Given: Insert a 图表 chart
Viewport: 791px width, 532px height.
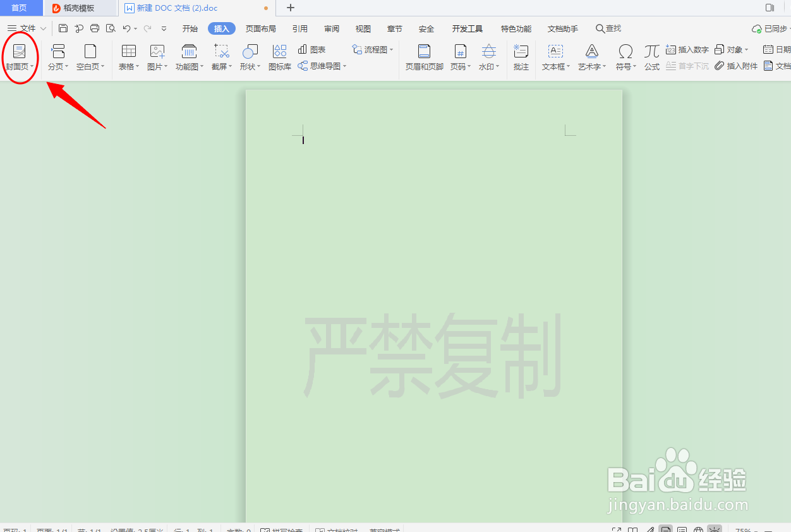Looking at the screenshot, I should 311,49.
